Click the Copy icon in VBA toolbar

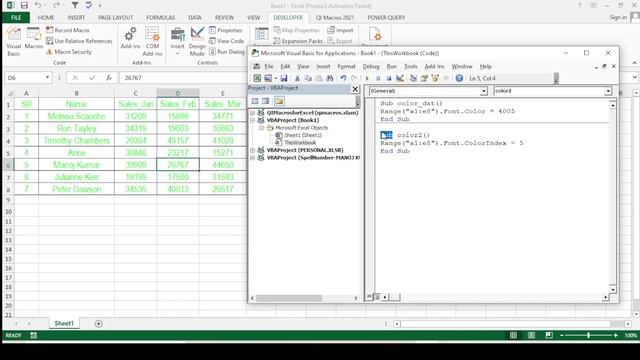click(308, 78)
